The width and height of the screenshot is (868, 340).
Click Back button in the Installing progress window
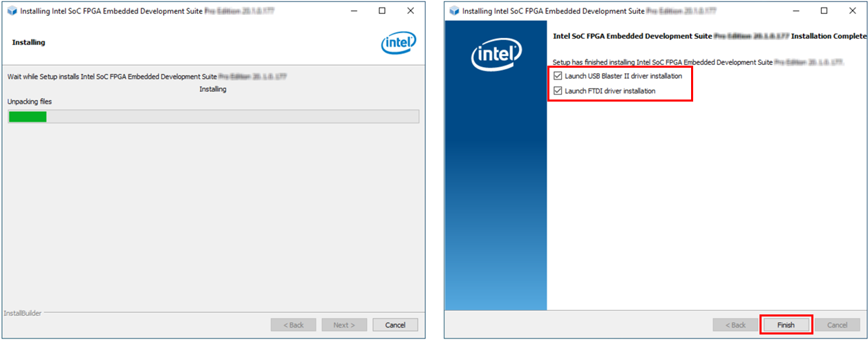click(x=293, y=325)
